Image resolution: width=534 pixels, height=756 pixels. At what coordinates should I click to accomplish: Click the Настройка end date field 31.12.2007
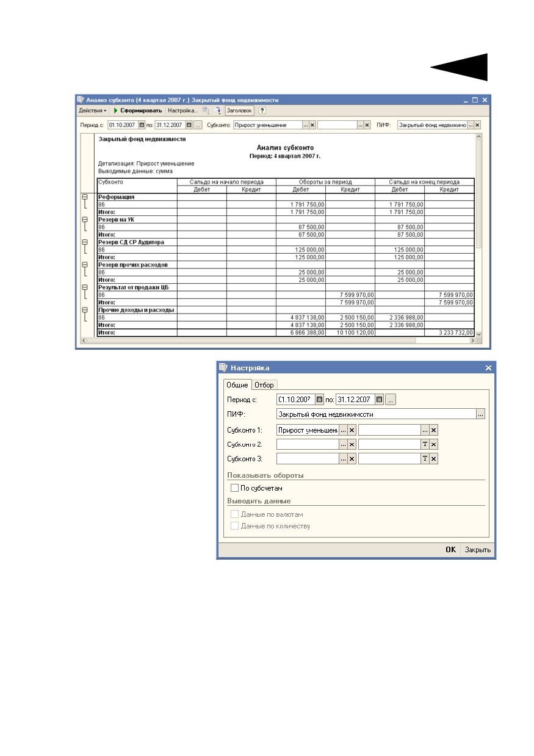pos(355,399)
